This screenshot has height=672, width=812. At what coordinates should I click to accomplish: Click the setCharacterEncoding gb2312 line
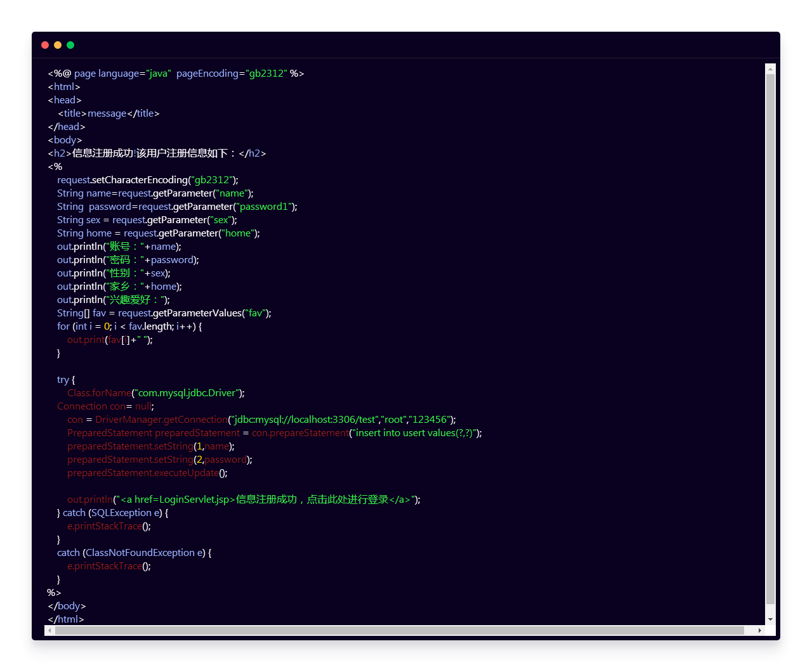tap(148, 180)
